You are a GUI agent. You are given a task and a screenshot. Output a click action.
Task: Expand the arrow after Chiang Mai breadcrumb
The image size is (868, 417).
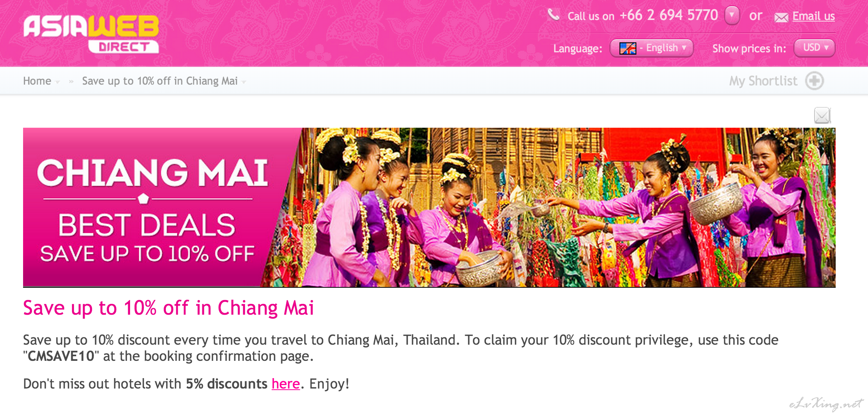point(244,82)
